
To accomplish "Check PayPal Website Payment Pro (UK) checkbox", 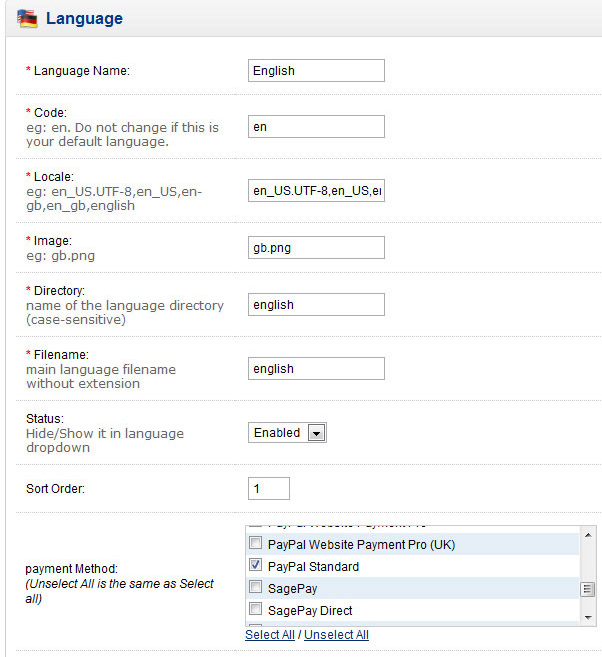I will (256, 545).
